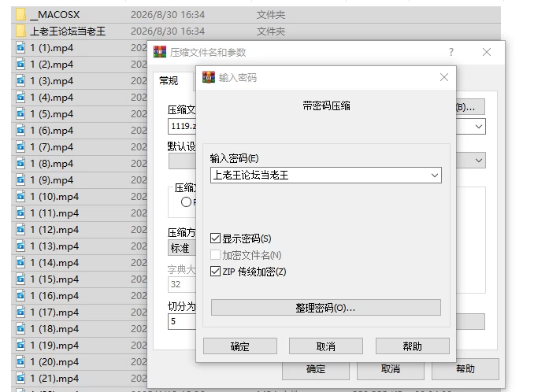Viewport: 560px width, 392px height.
Task: Click 取消 in the password dialog
Action: (x=326, y=346)
